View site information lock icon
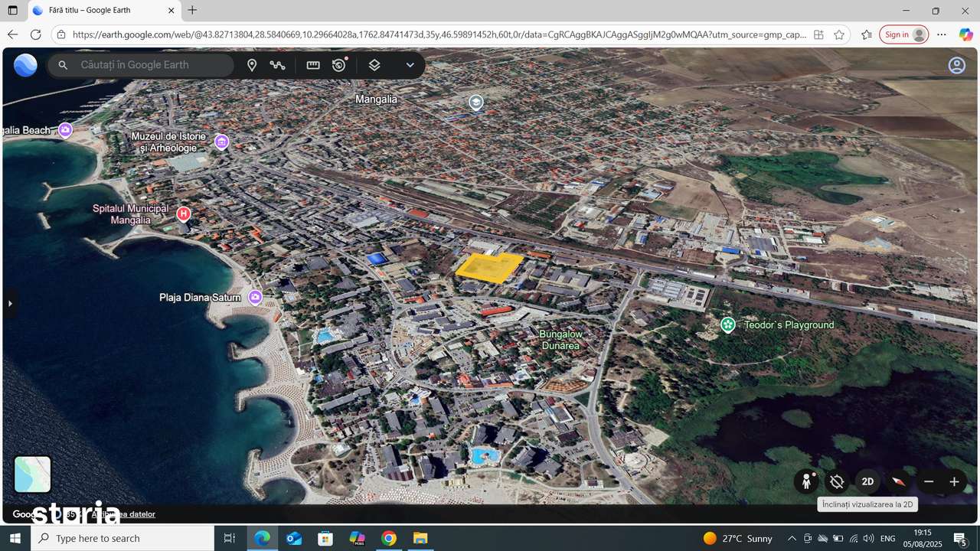The image size is (980, 551). (x=61, y=34)
